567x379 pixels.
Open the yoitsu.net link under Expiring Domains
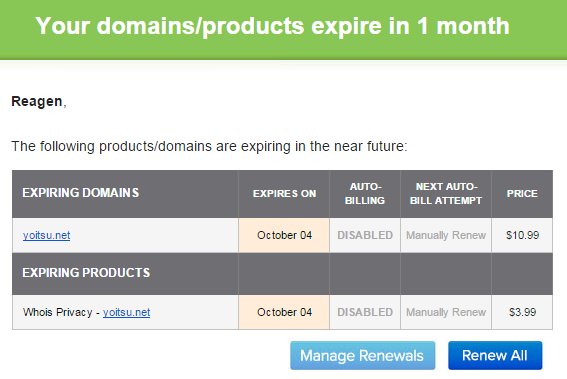pos(46,235)
